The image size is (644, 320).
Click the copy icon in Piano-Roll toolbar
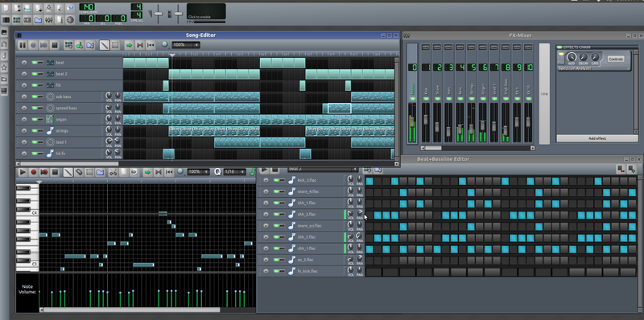124,172
